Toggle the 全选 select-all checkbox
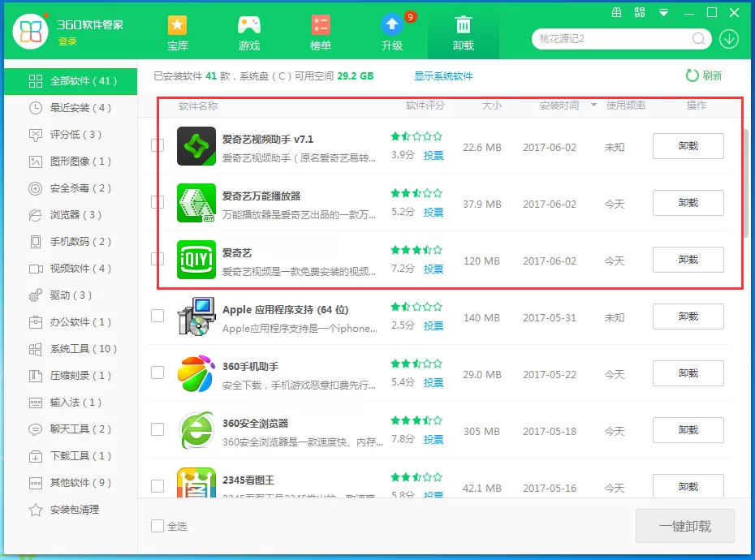755x560 pixels. [x=157, y=526]
